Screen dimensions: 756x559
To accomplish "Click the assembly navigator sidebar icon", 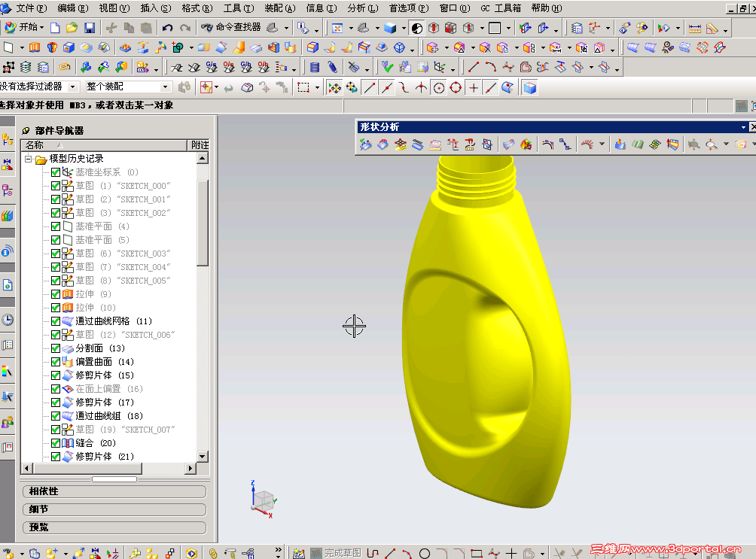I will click(8, 140).
